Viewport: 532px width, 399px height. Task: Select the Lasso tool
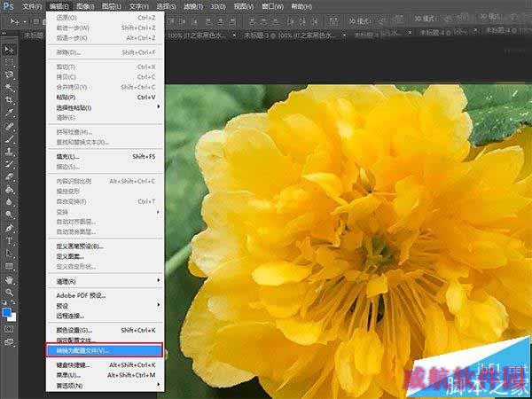click(9, 75)
